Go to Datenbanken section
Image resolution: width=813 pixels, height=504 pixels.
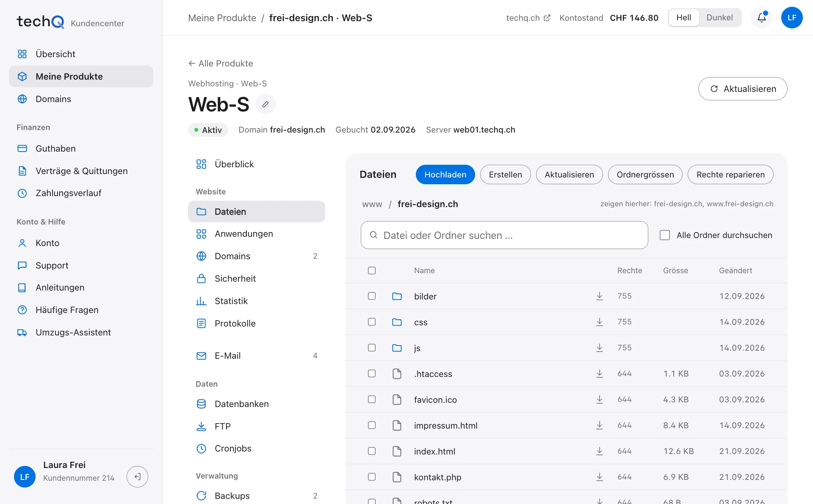click(256, 404)
